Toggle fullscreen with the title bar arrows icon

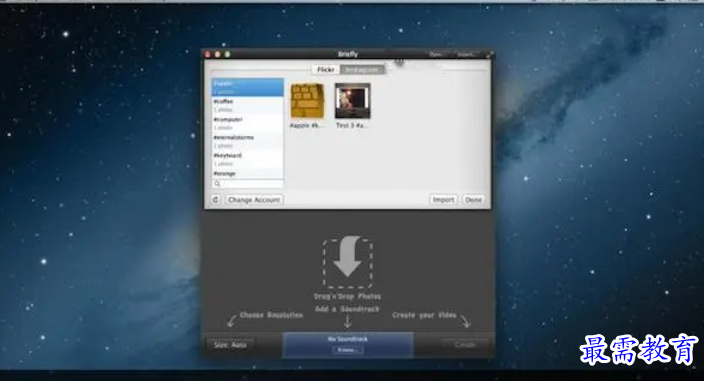coord(489,55)
